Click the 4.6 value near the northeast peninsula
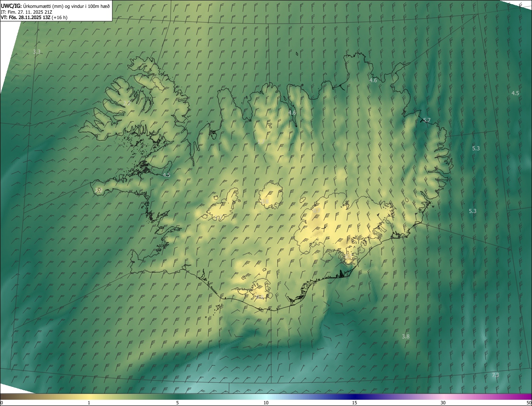Viewport: 532px width, 406px height. click(x=373, y=80)
